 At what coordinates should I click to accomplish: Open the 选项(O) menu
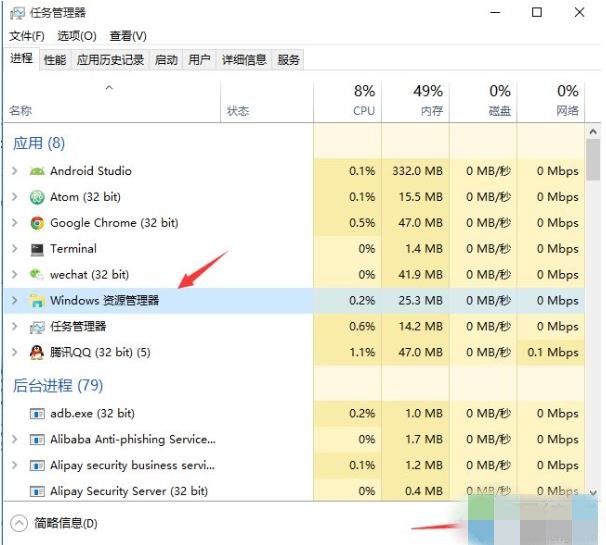pyautogui.click(x=77, y=36)
